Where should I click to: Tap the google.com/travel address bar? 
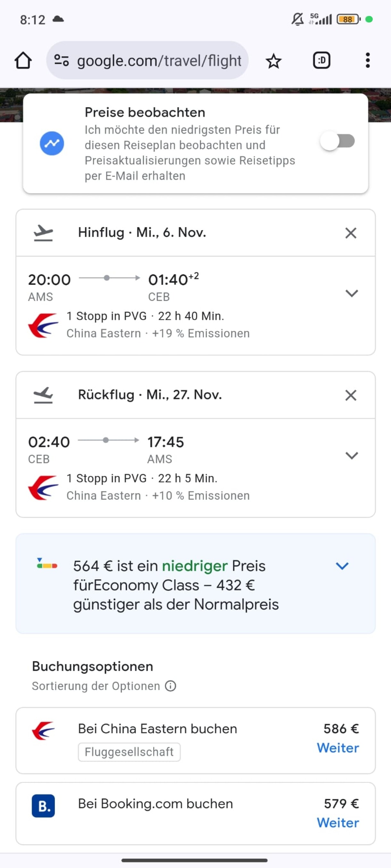(159, 61)
